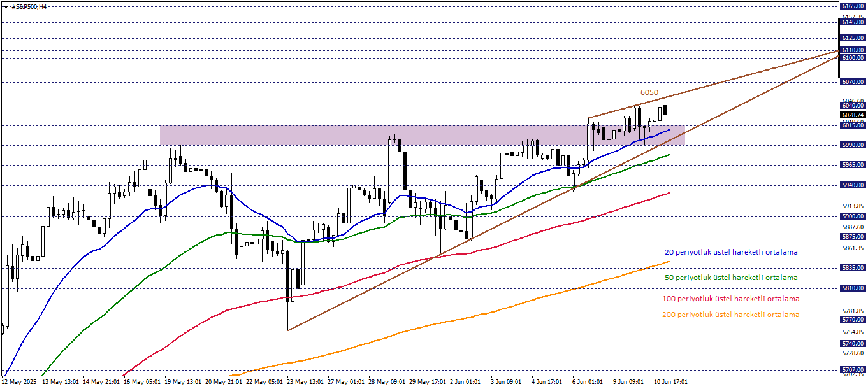Click the 6165.00 price level label

(x=852, y=6)
